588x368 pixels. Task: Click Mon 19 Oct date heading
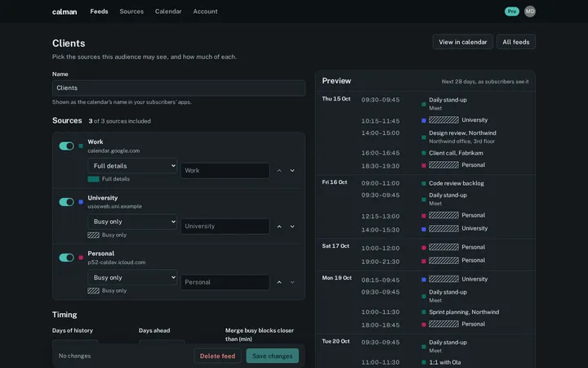pos(336,278)
